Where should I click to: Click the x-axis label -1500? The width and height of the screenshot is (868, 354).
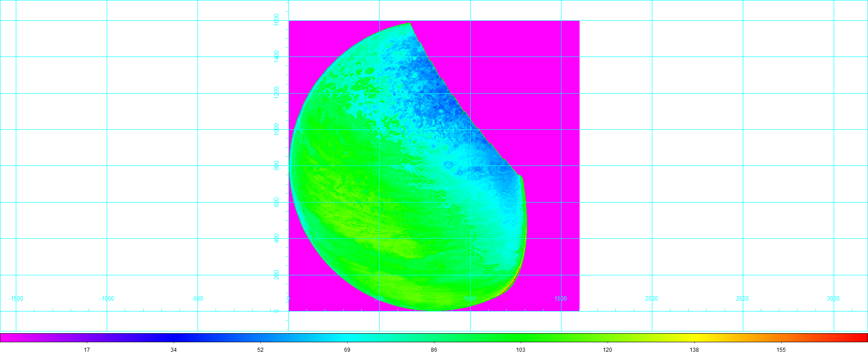(16, 299)
